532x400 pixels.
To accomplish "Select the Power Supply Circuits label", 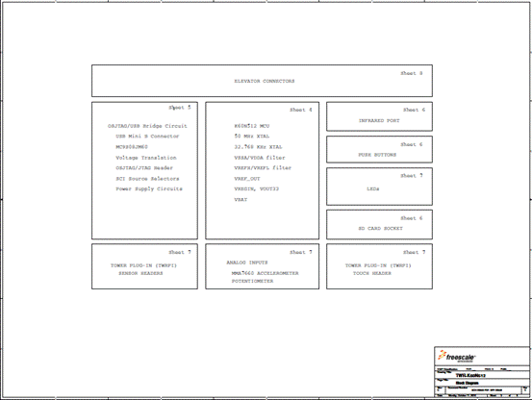I will point(149,188).
